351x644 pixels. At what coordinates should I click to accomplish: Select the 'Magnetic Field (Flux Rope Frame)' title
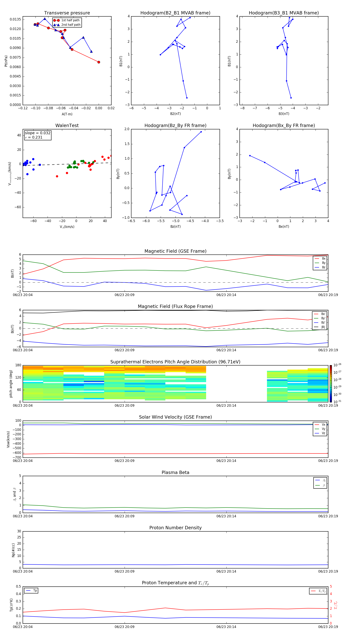tap(175, 307)
